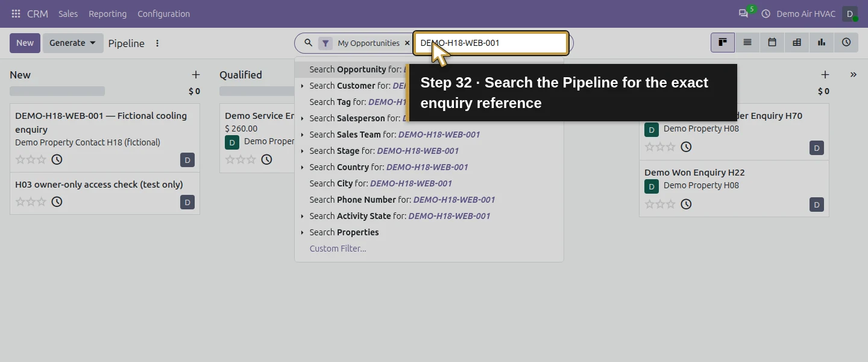Image resolution: width=868 pixels, height=362 pixels.
Task: Set first priority star on Enquiry H70 card
Action: (649, 147)
